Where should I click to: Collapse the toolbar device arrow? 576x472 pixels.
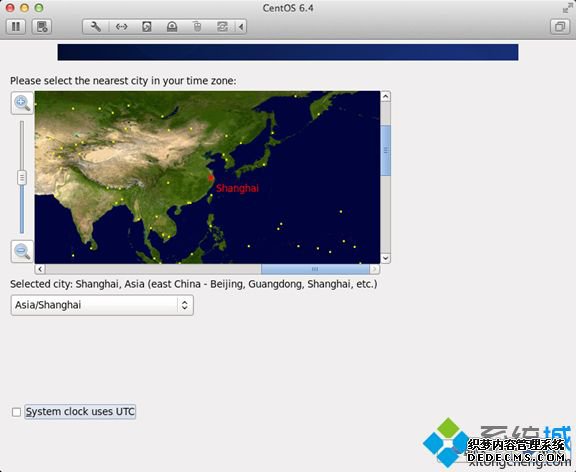pyautogui.click(x=241, y=27)
